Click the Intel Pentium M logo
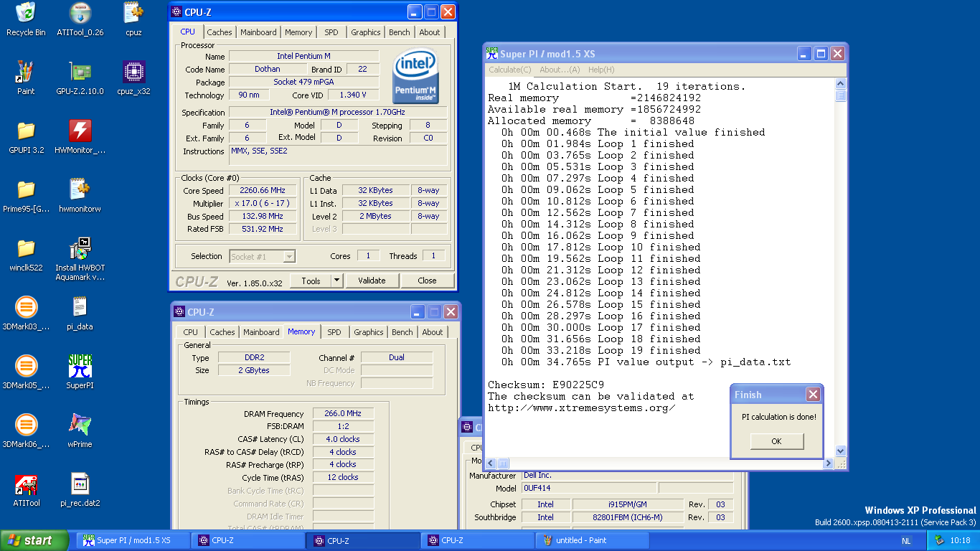 (x=416, y=76)
